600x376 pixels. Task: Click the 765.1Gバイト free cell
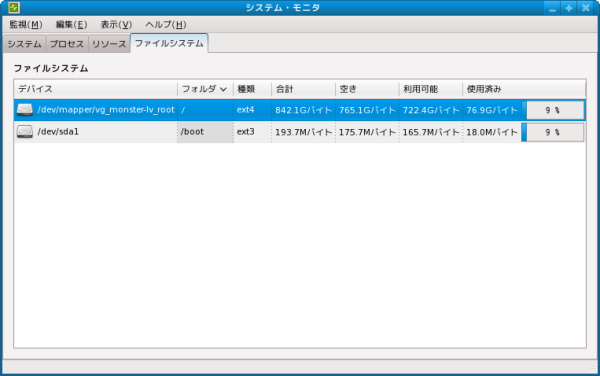[x=367, y=110]
